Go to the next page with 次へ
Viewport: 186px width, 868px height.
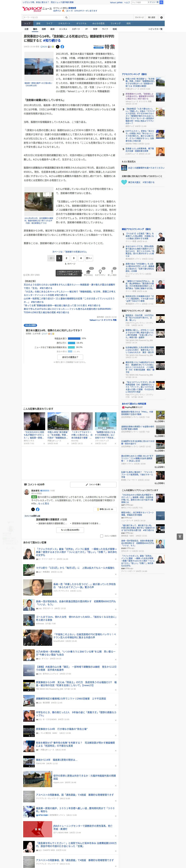(x=89, y=258)
